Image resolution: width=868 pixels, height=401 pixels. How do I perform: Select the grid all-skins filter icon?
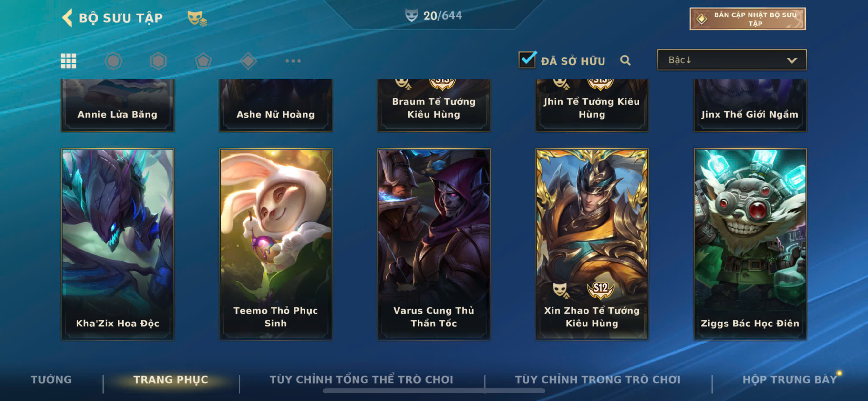coord(68,61)
